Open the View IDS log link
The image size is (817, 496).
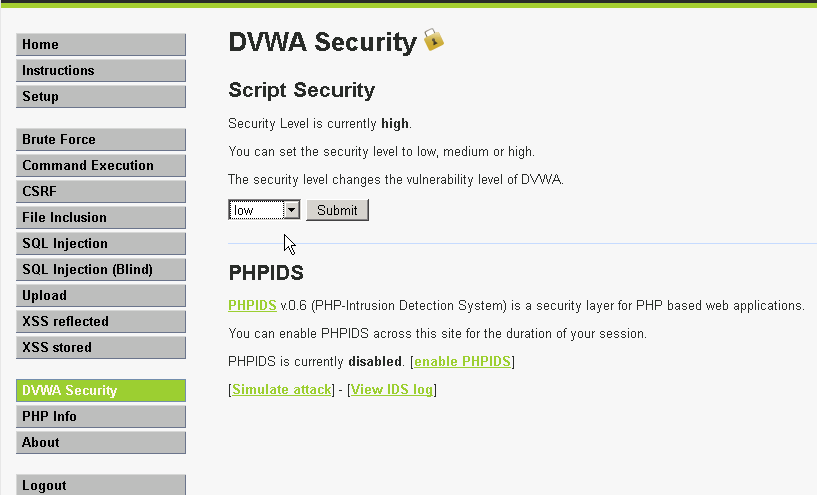[392, 390]
